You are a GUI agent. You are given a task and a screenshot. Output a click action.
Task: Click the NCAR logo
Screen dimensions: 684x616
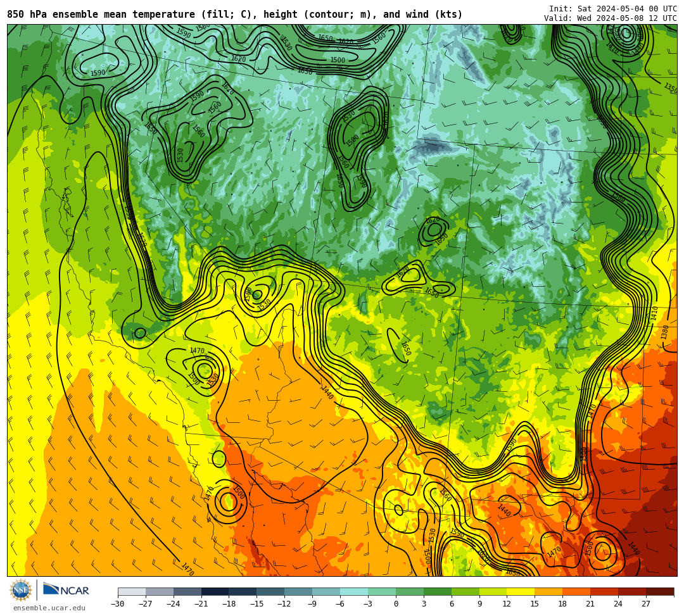tap(66, 591)
